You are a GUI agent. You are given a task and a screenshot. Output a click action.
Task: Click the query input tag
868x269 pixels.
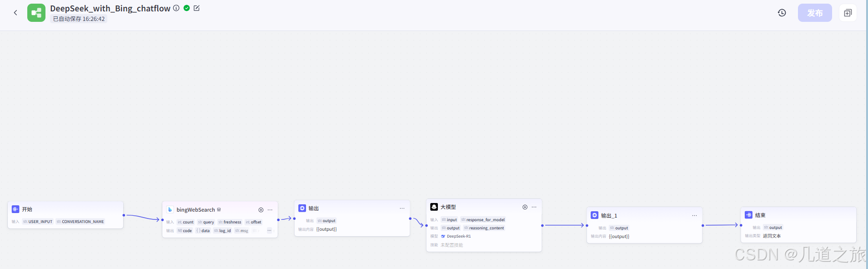tap(206, 222)
